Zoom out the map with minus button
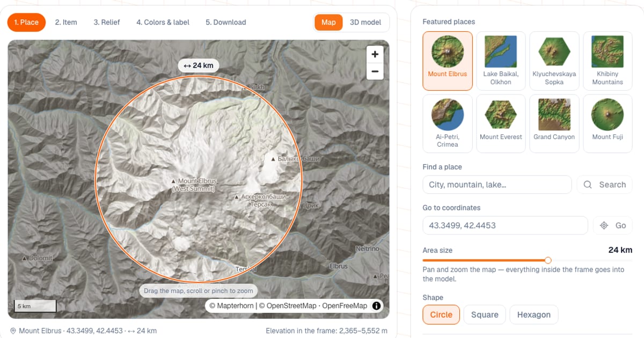The height and width of the screenshot is (338, 644). (375, 71)
